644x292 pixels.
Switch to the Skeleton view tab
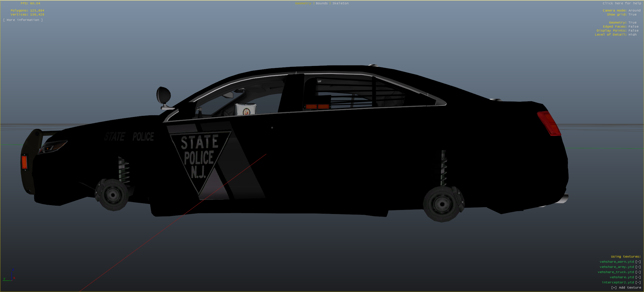click(340, 3)
